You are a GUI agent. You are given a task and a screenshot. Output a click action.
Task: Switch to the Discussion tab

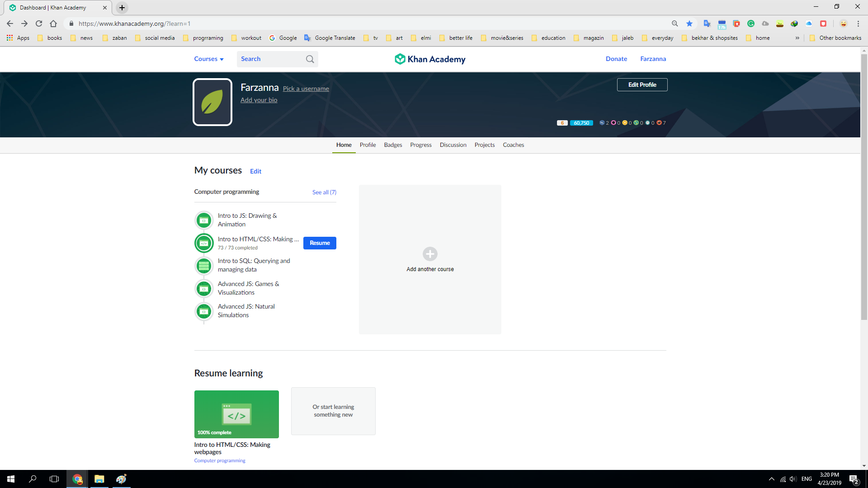click(453, 145)
